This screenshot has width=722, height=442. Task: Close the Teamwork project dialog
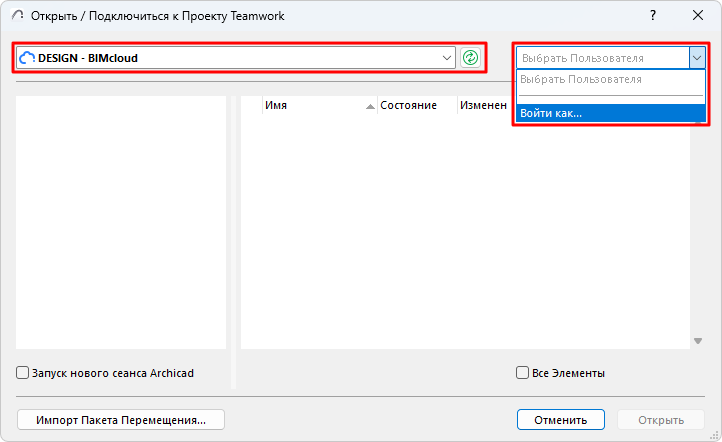[x=697, y=16]
